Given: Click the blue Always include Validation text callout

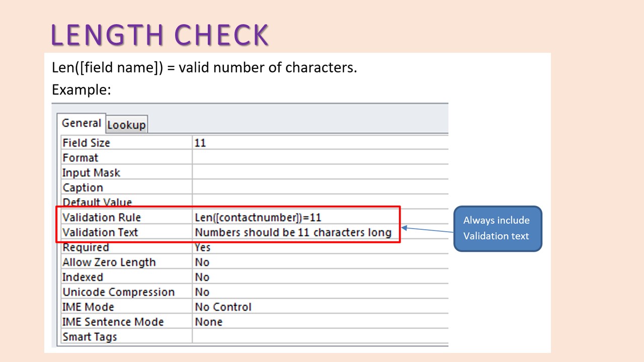Looking at the screenshot, I should point(497,228).
